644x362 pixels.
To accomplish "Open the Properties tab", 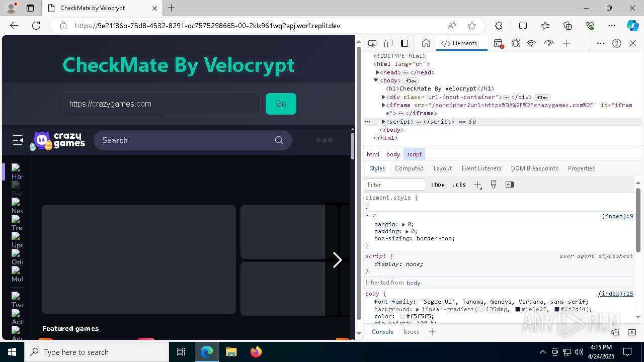I will click(x=581, y=168).
